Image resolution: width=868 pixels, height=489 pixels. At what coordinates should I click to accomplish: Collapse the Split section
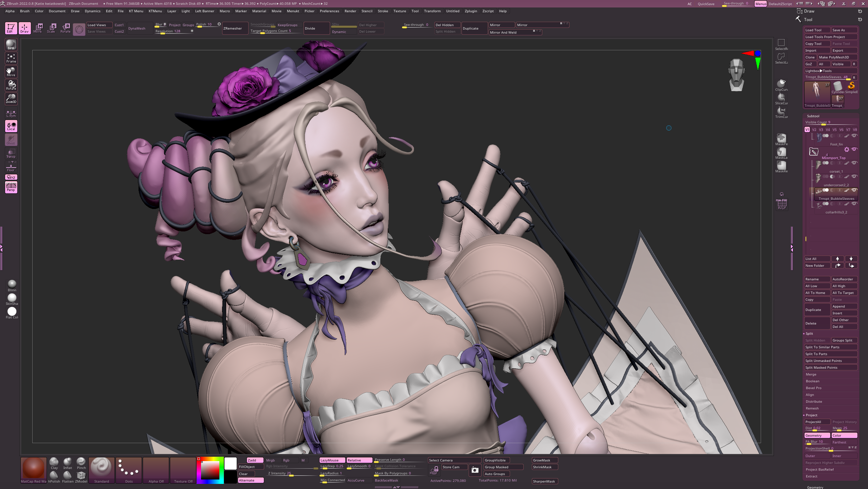click(x=809, y=334)
